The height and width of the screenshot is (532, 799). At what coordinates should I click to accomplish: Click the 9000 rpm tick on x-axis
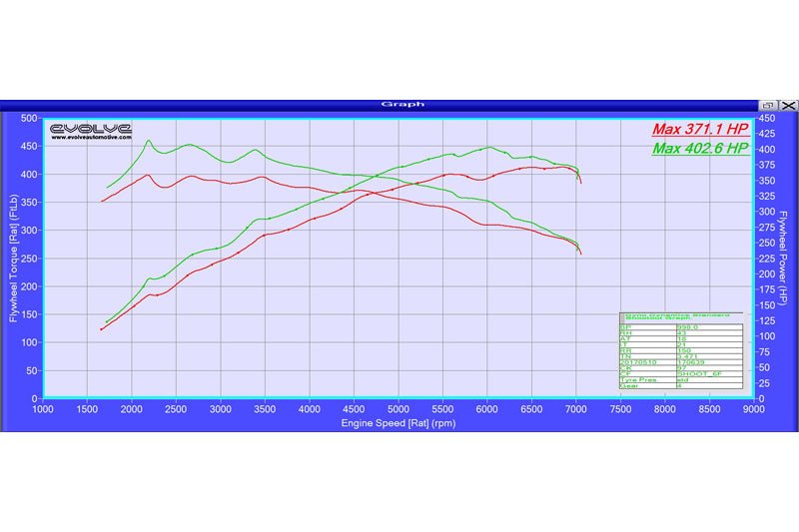coord(753,408)
